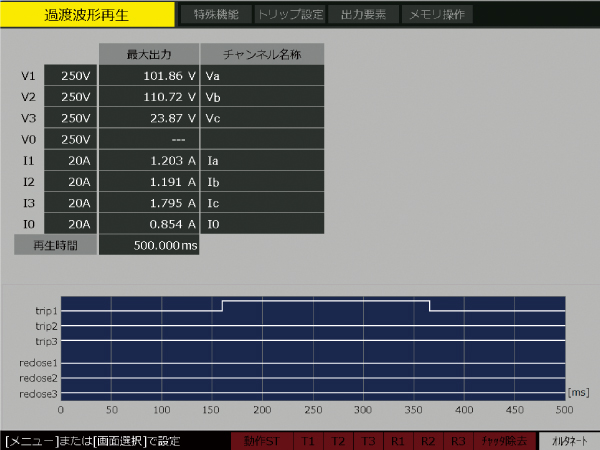This screenshot has height=450, width=600.
Task: Edit the Va channel name field
Action: click(262, 75)
